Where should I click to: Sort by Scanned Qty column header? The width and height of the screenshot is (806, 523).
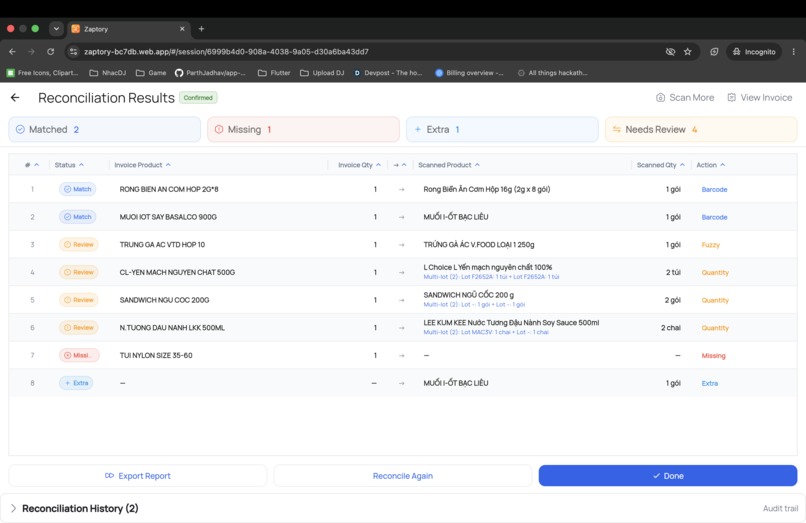[x=661, y=165]
